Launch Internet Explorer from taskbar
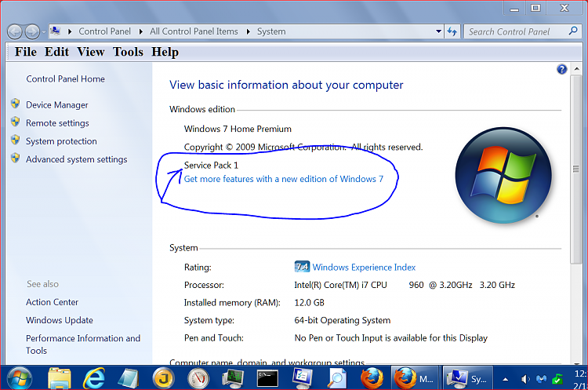Image resolution: width=588 pixels, height=390 pixels. click(94, 378)
